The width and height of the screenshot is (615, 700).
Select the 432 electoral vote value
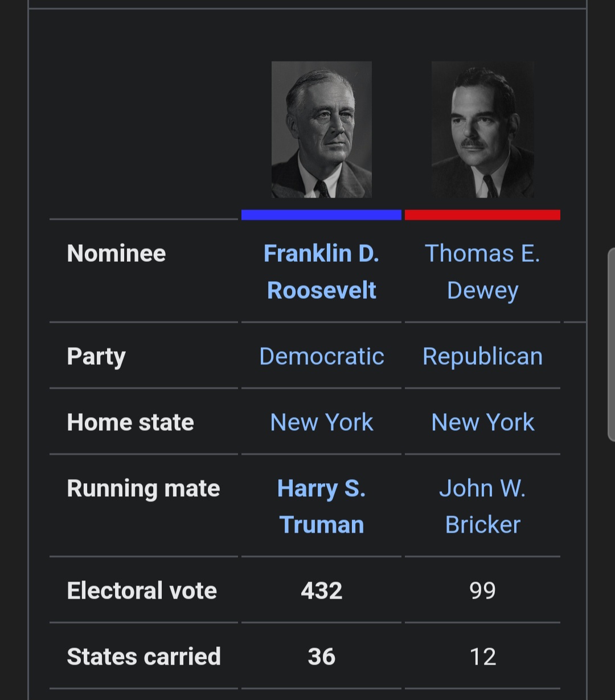[322, 591]
